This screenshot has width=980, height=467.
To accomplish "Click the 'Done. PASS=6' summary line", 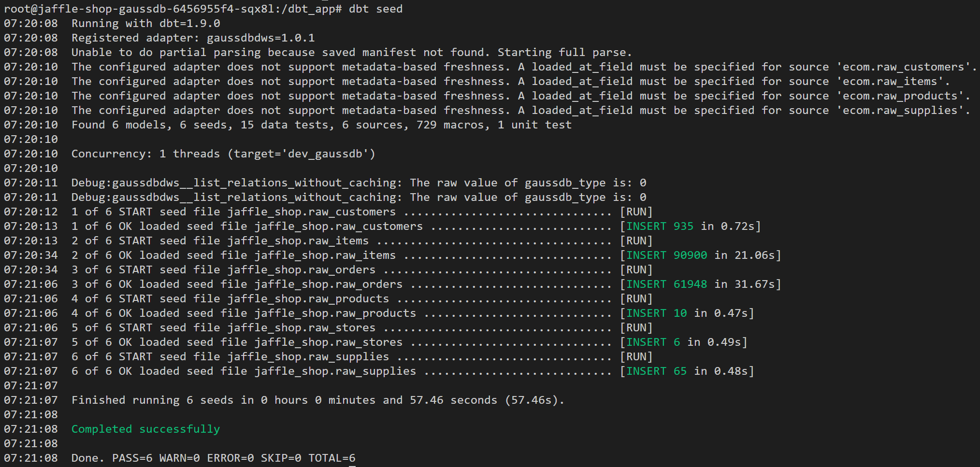I will click(213, 458).
